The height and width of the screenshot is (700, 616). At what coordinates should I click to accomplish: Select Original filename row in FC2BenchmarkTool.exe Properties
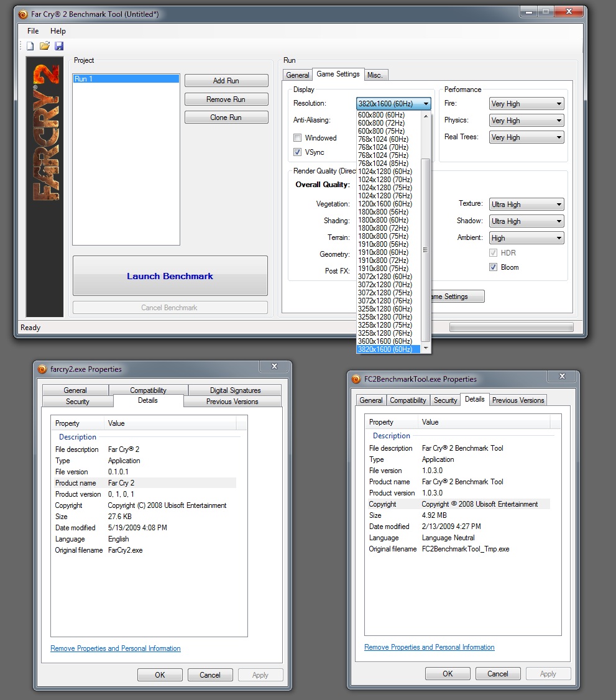(x=459, y=549)
